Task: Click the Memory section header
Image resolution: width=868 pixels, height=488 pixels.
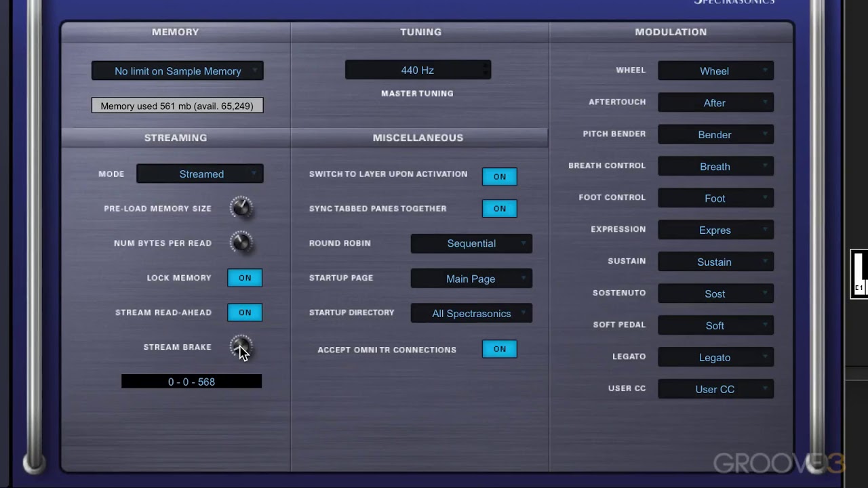Action: coord(176,32)
